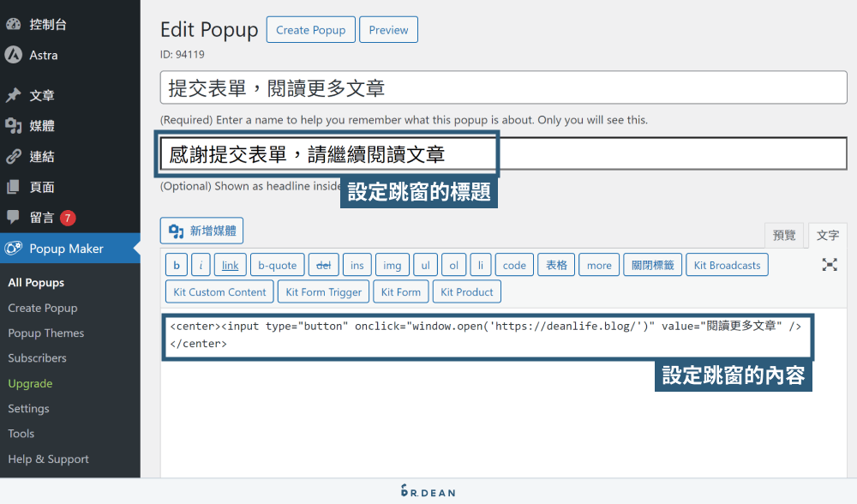
Task: Click the more toolbar button
Action: pyautogui.click(x=598, y=264)
